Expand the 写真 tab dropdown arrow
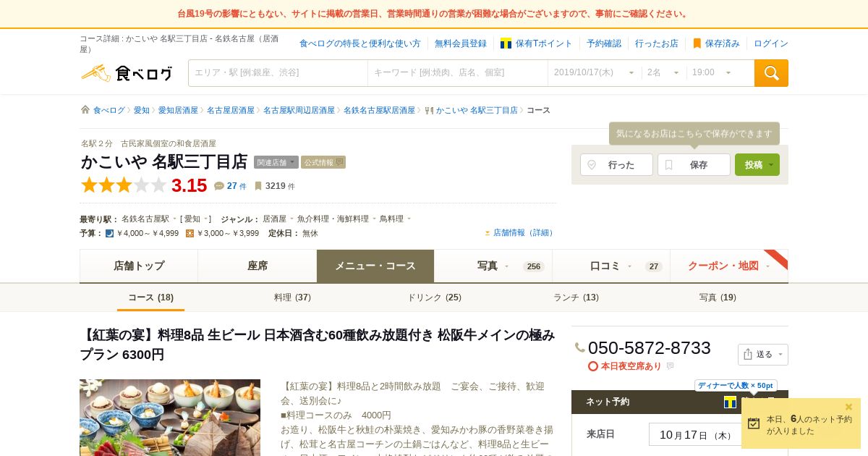The height and width of the screenshot is (456, 868). tap(507, 266)
